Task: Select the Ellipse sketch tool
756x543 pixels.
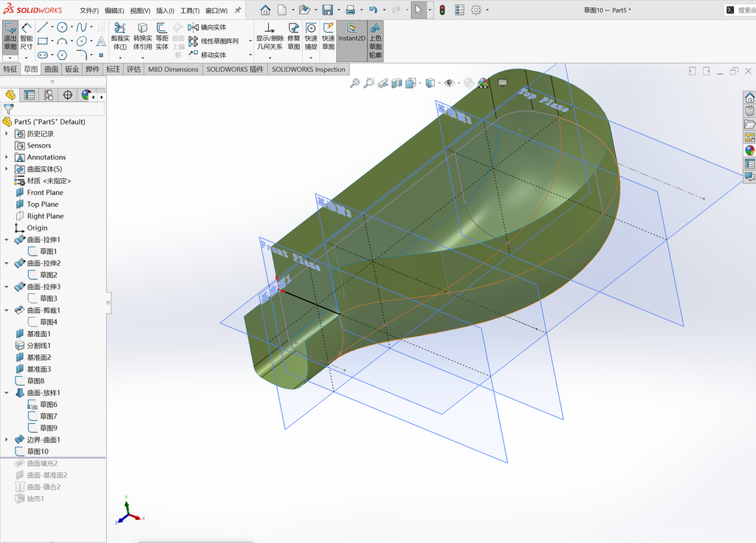Action: click(81, 41)
